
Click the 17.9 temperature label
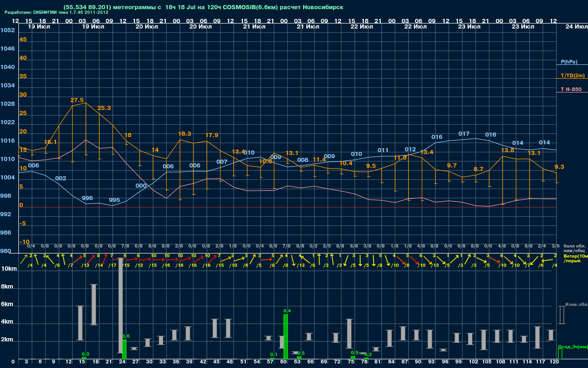tap(212, 135)
